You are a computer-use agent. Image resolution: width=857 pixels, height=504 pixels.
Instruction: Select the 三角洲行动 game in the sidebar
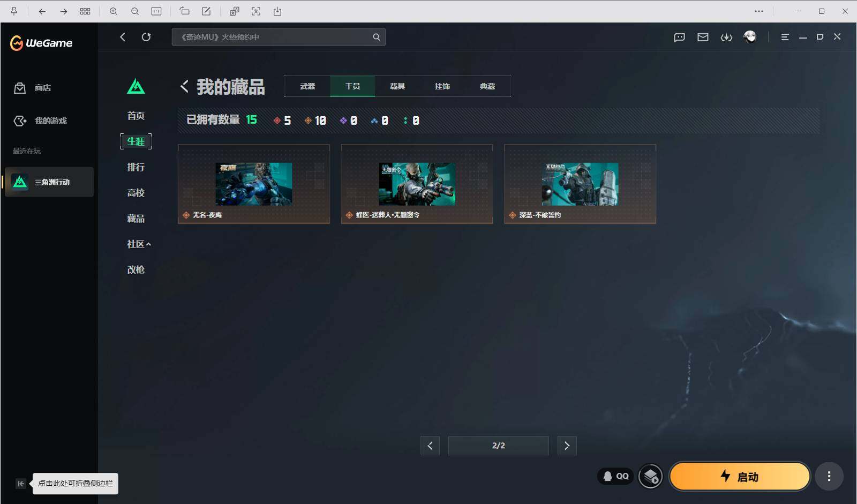(x=49, y=182)
